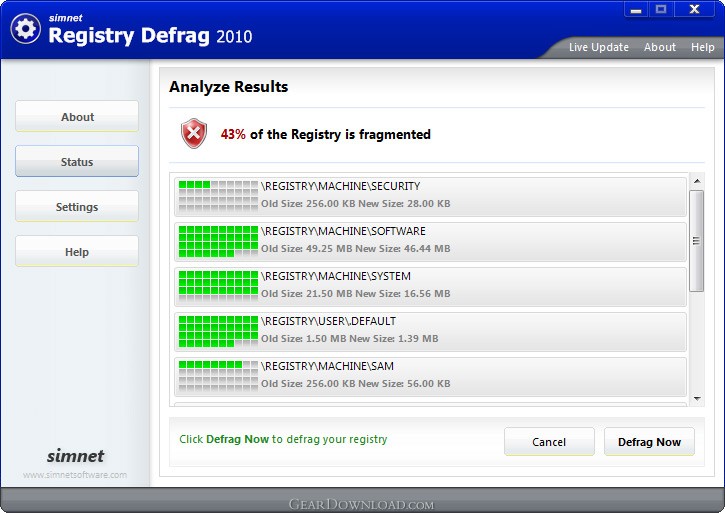Image resolution: width=725 pixels, height=513 pixels.
Task: Click 'Old Size: 256.00 KB New Size: 28.00 KB'
Action: coord(356,204)
